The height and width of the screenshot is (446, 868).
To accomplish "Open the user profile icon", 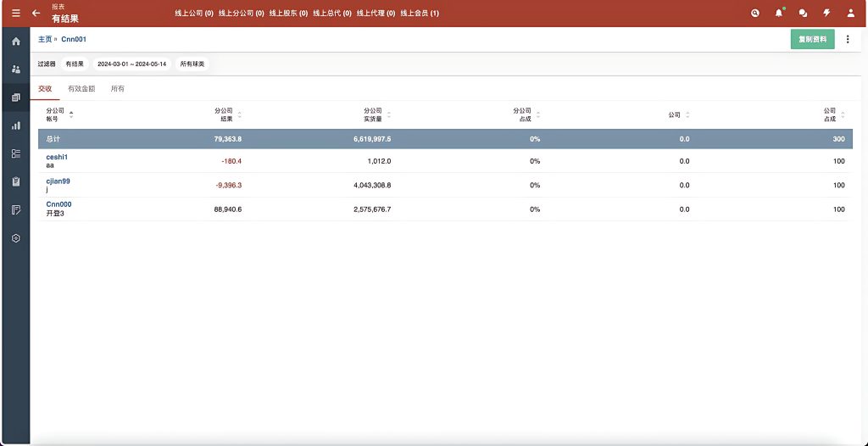I will coord(851,13).
